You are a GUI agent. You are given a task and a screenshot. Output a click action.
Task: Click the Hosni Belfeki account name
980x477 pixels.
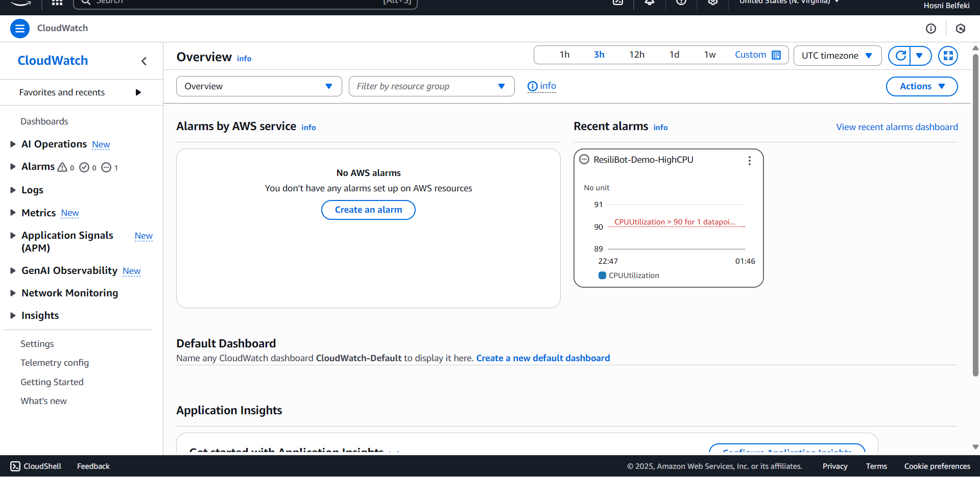(x=946, y=6)
